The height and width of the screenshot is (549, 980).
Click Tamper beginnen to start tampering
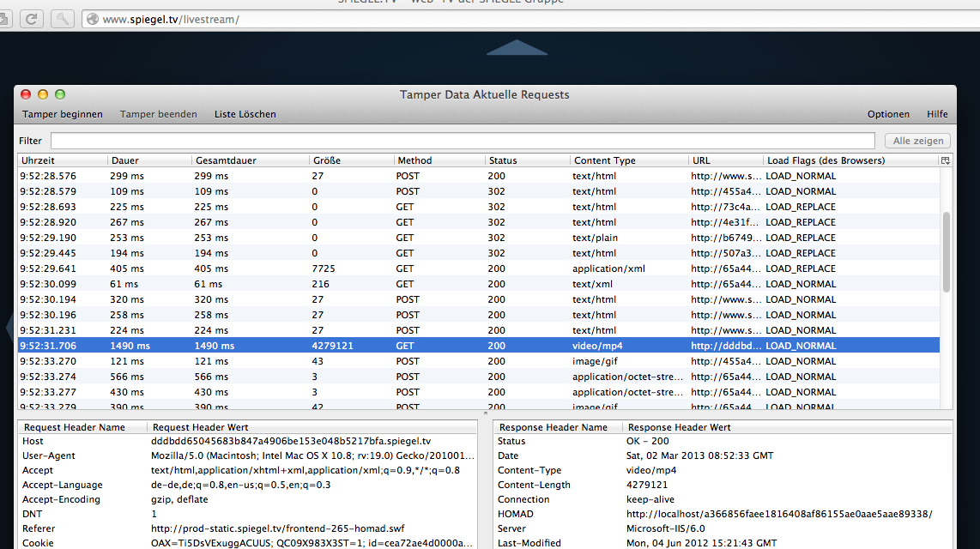pyautogui.click(x=63, y=114)
